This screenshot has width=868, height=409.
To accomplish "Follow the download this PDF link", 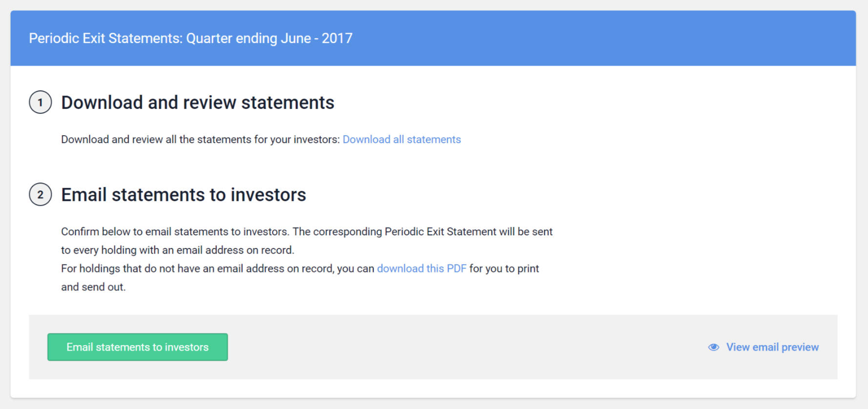I will coord(421,269).
